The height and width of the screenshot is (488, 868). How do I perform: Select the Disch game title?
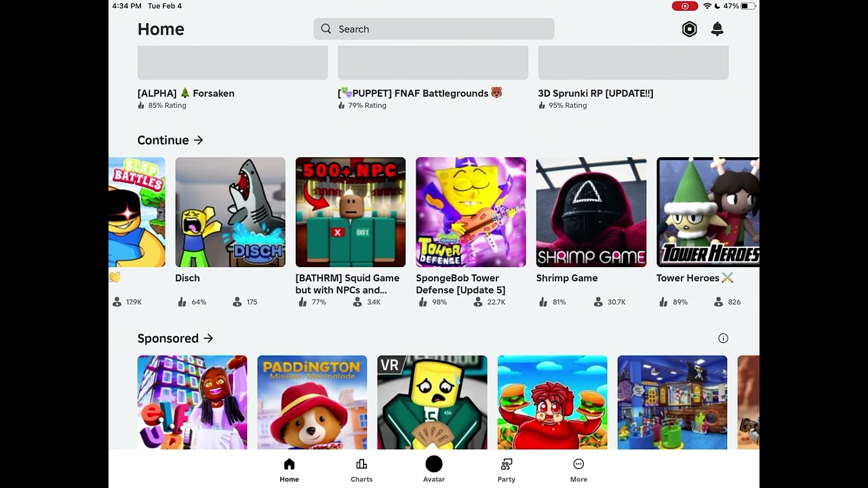click(x=187, y=278)
